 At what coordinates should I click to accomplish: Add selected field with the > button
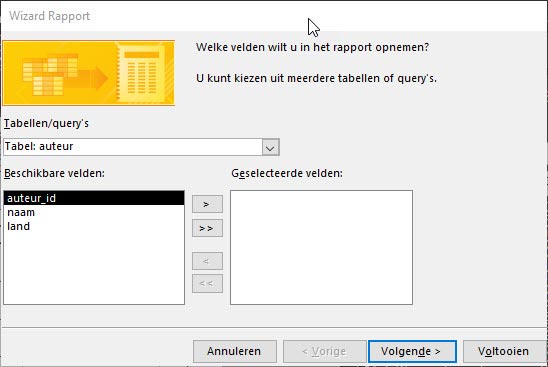pyautogui.click(x=207, y=204)
